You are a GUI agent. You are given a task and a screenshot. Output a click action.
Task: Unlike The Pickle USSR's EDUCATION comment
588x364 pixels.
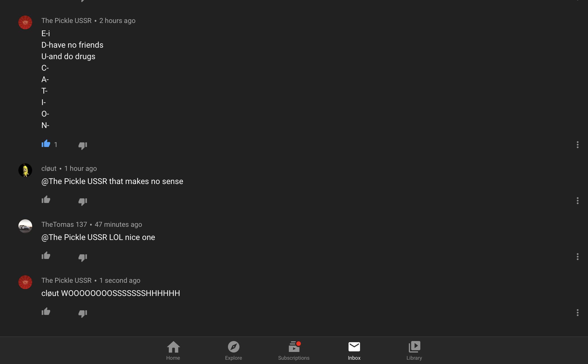click(46, 144)
